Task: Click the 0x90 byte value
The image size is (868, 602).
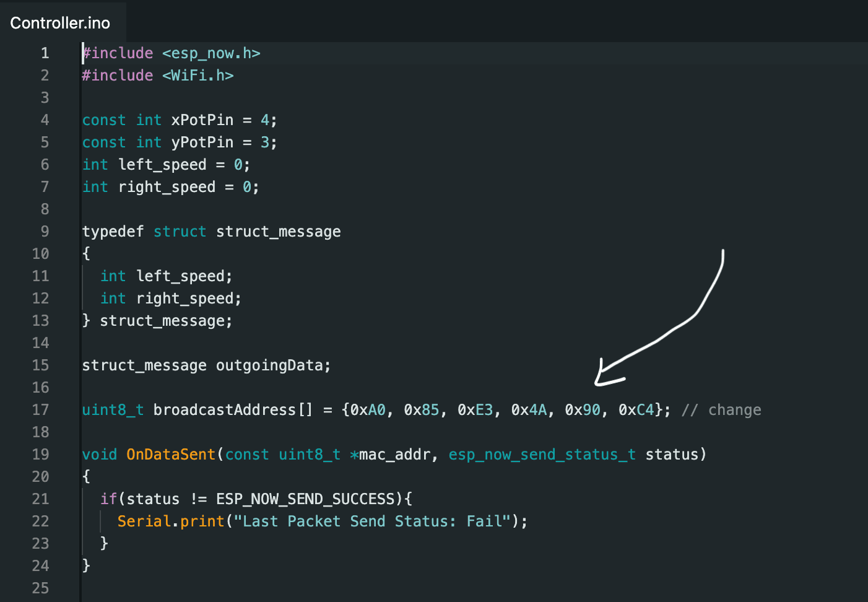Action: [583, 410]
